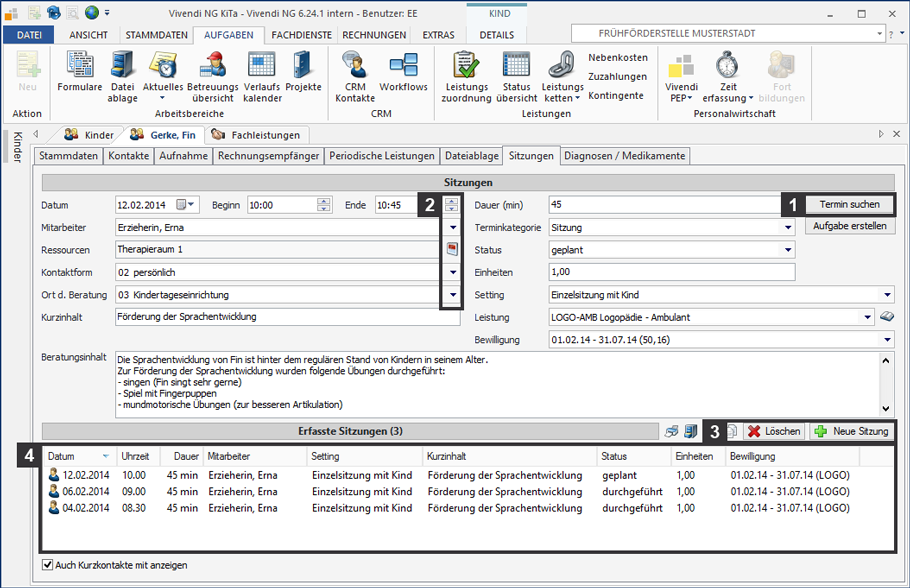Click the Aktuelles clock icon

[x=163, y=65]
